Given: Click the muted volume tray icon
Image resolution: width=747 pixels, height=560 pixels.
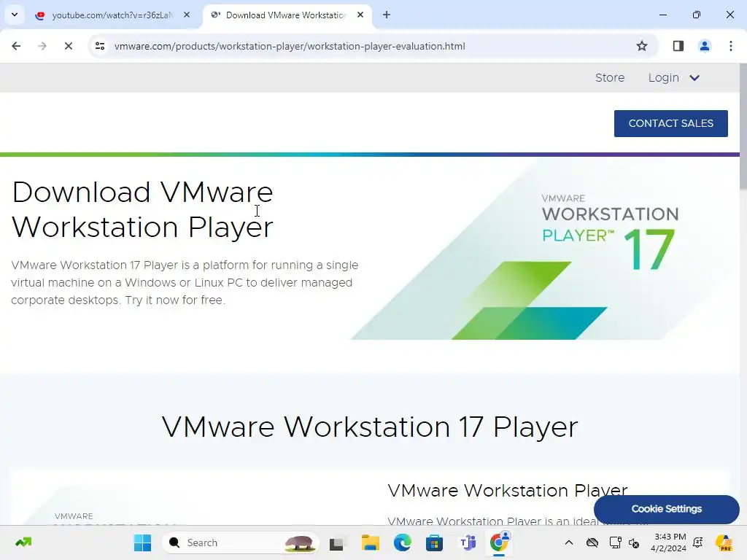Looking at the screenshot, I should click(634, 542).
